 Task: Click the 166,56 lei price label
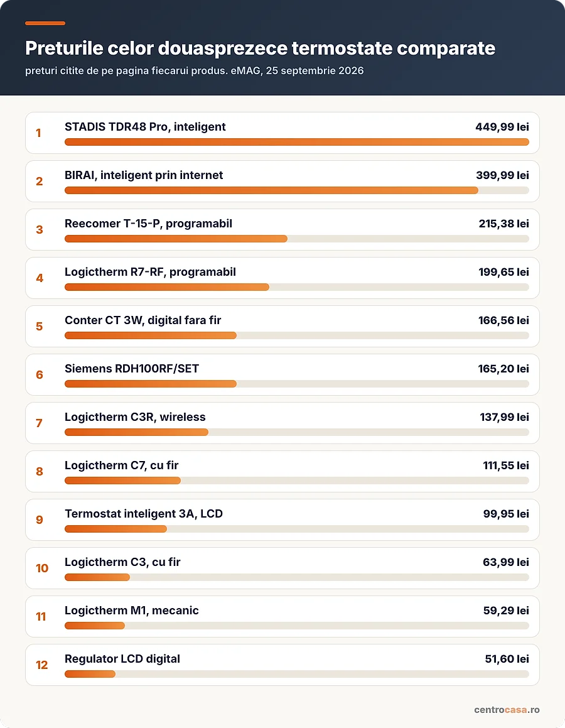pos(503,320)
